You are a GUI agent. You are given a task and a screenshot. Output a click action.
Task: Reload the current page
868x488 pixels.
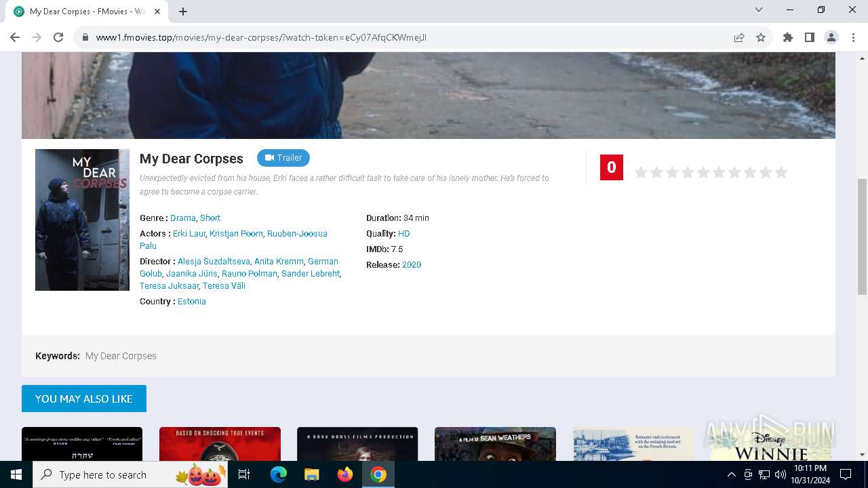(58, 37)
